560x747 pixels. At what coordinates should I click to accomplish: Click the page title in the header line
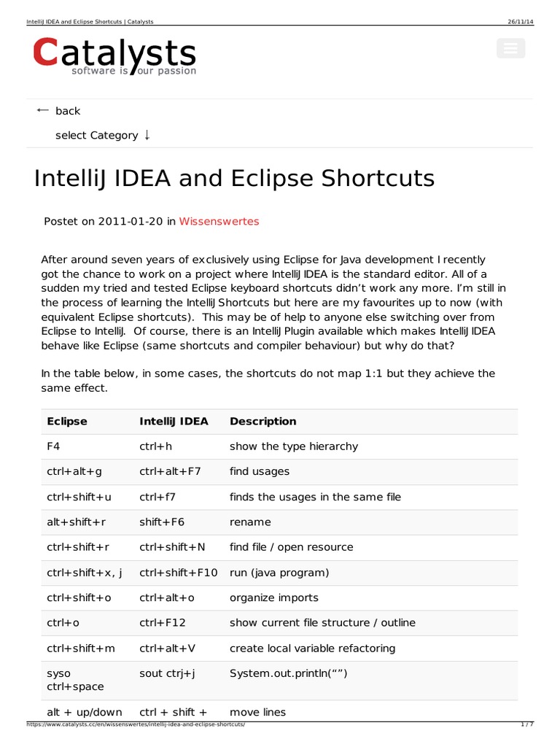(x=90, y=21)
